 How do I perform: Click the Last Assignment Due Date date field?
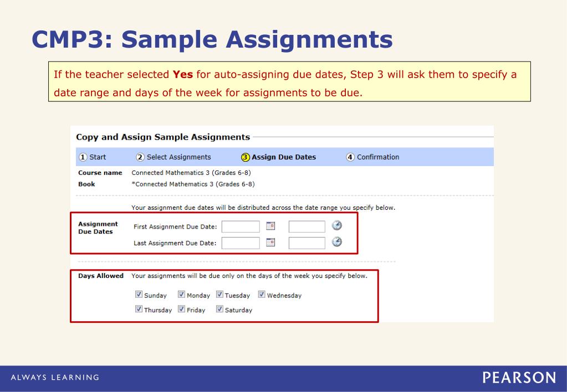(x=241, y=243)
